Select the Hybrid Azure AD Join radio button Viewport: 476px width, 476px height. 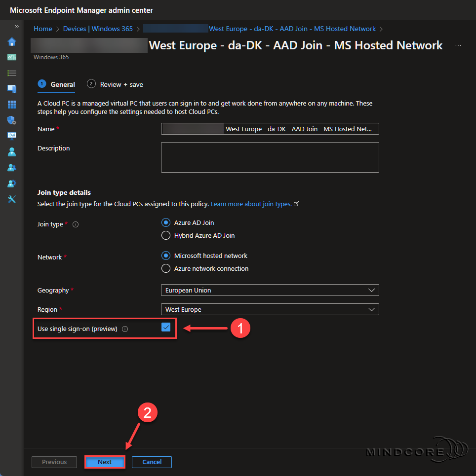click(x=165, y=235)
